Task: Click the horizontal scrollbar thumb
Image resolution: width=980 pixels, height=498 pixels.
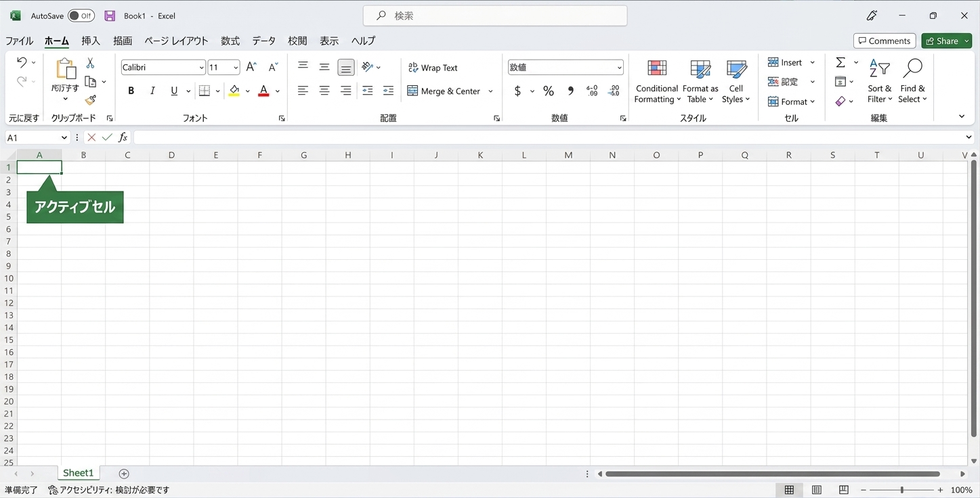Action: [773, 474]
